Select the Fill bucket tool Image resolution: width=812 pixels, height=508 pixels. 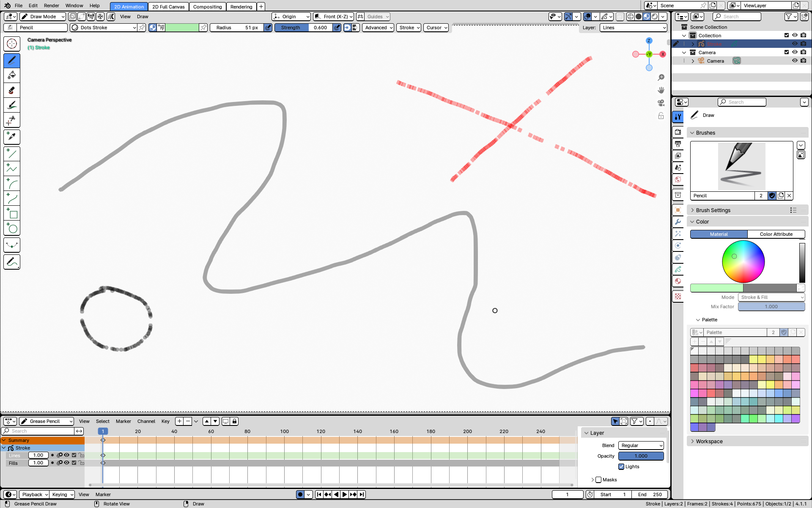12,75
